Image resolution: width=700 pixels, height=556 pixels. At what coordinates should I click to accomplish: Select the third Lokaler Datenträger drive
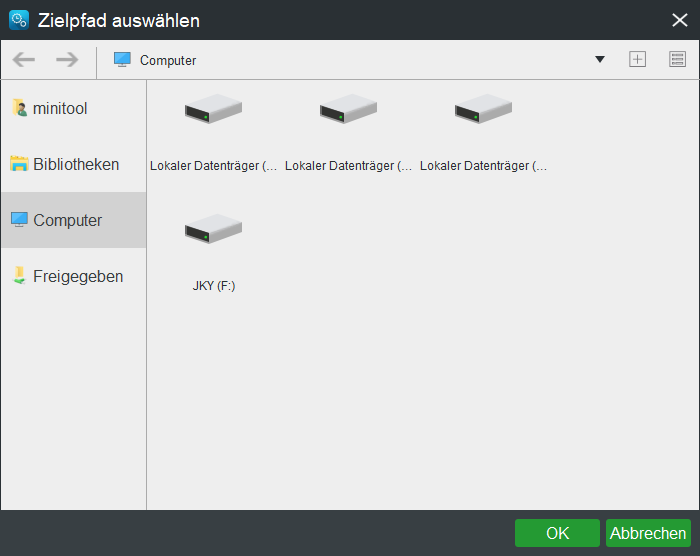[x=483, y=130]
